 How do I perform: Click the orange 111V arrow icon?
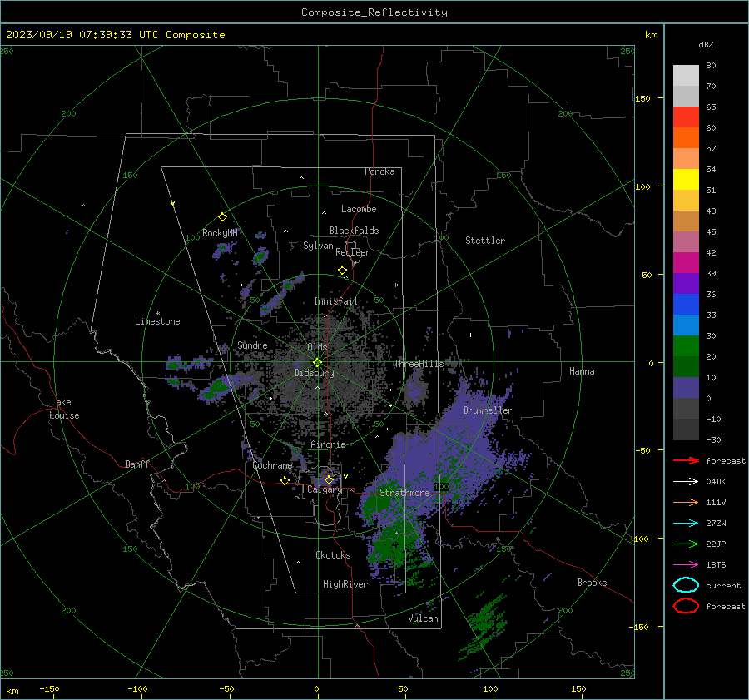tap(686, 502)
